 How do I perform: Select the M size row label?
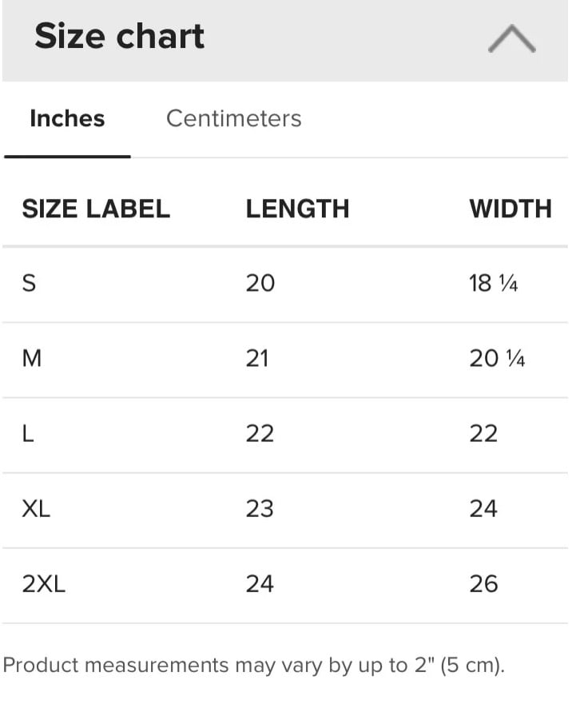32,359
